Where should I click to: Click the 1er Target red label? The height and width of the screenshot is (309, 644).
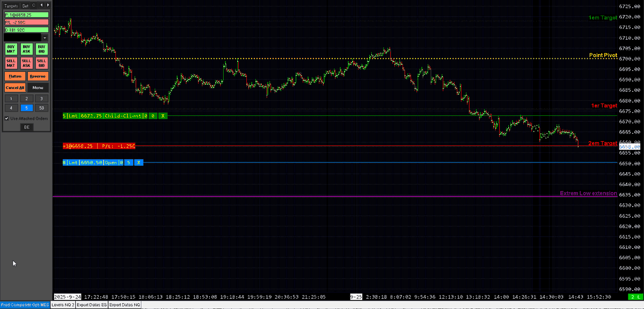tap(604, 106)
